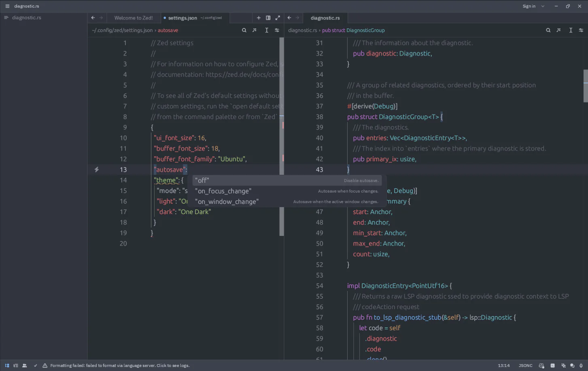Image resolution: width=588 pixels, height=371 pixels.
Task: Click the "ui_font_size" key on line 10
Action: point(174,138)
